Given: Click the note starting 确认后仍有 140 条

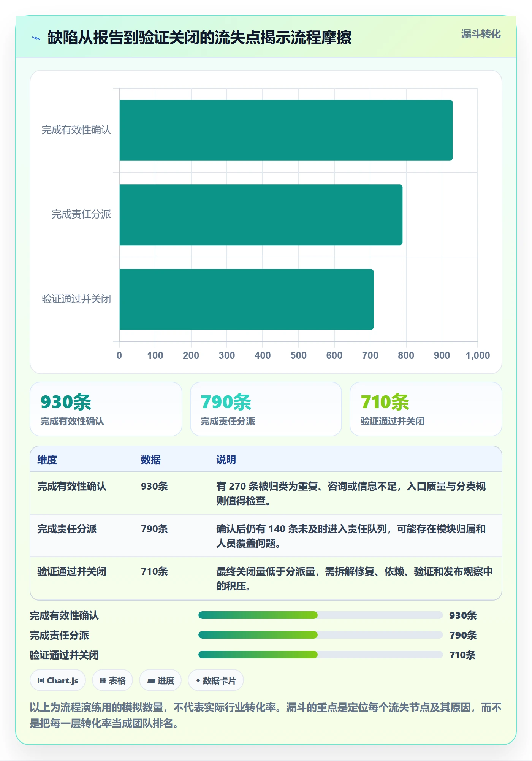Looking at the screenshot, I should click(351, 536).
